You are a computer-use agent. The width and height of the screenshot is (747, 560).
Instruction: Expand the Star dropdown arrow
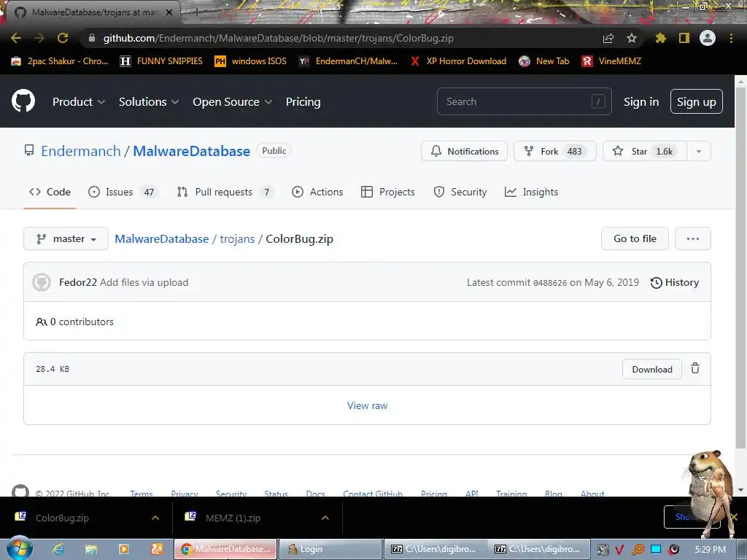coord(699,152)
